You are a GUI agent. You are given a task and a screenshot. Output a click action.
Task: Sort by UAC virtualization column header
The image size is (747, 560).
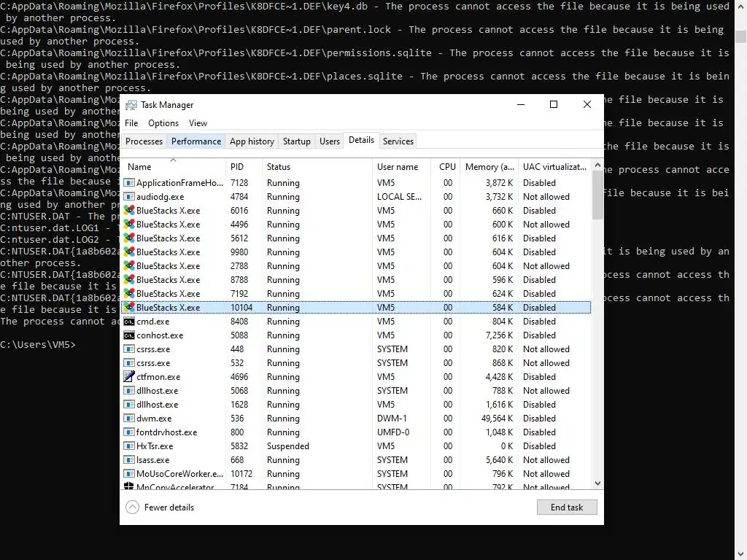[x=555, y=167]
